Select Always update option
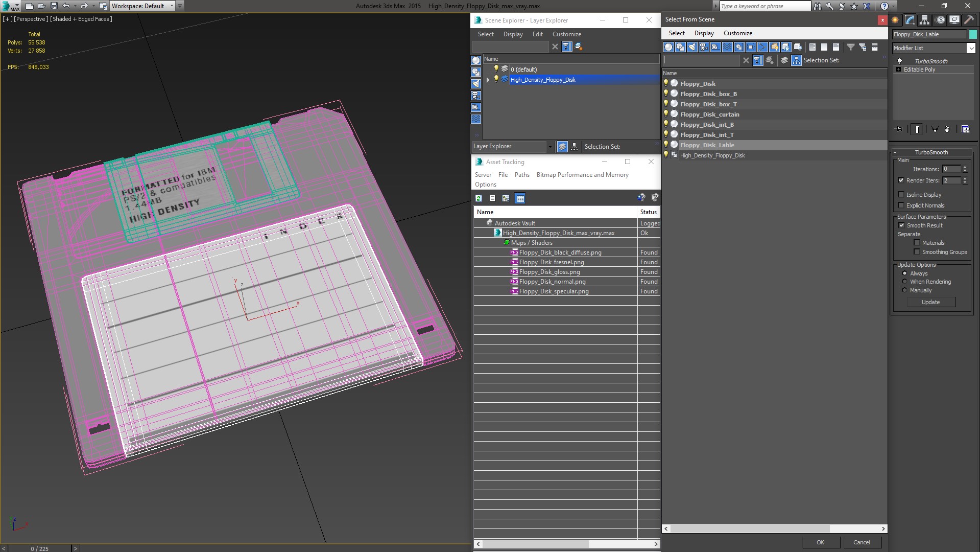Viewport: 980px width, 552px height. click(904, 273)
